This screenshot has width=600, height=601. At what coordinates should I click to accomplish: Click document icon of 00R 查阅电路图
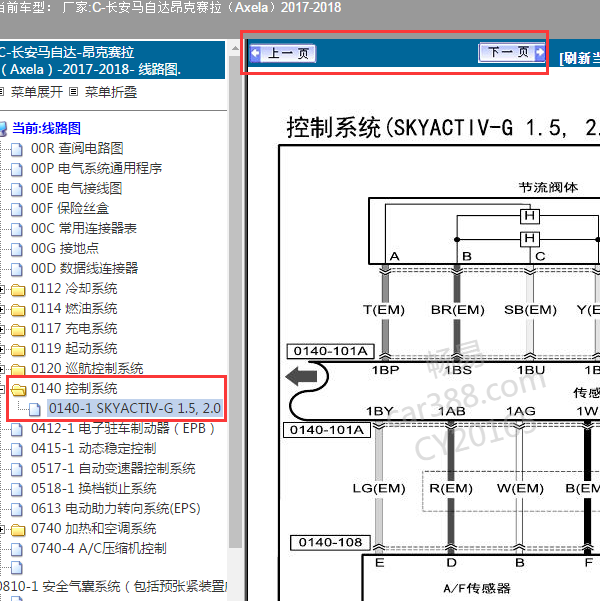pyautogui.click(x=16, y=149)
